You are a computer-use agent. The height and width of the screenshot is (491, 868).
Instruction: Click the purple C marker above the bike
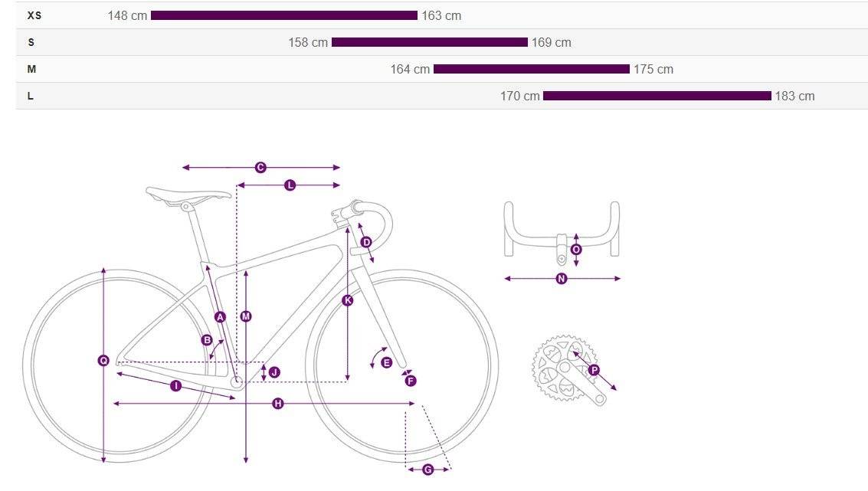click(260, 167)
